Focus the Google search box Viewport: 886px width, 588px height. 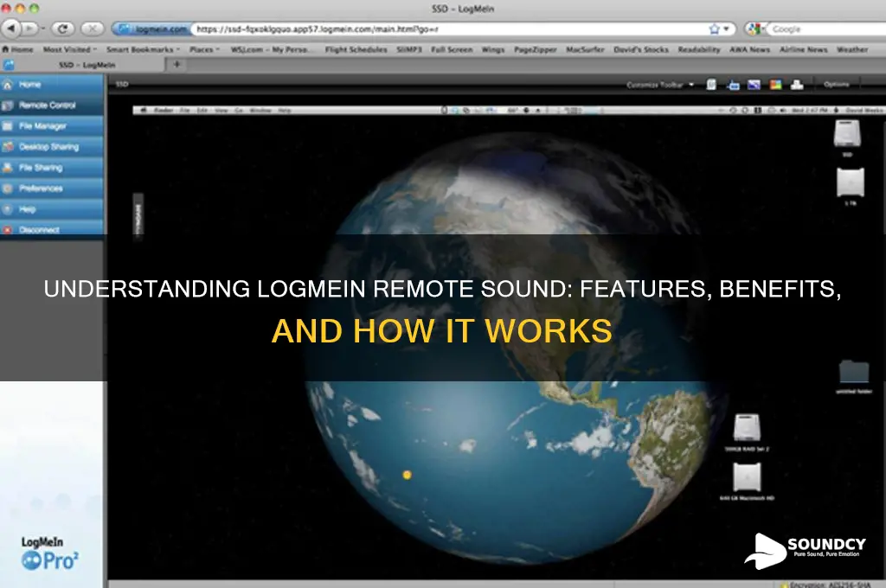point(826,29)
